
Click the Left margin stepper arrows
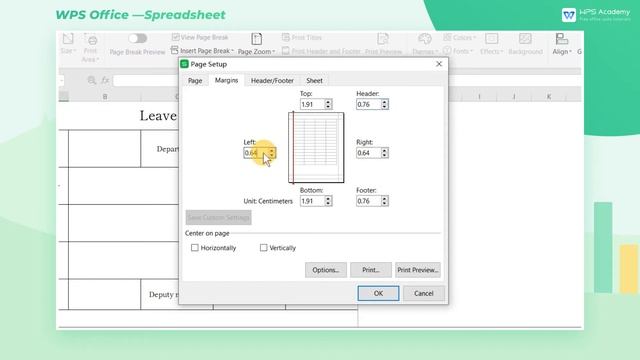272,153
